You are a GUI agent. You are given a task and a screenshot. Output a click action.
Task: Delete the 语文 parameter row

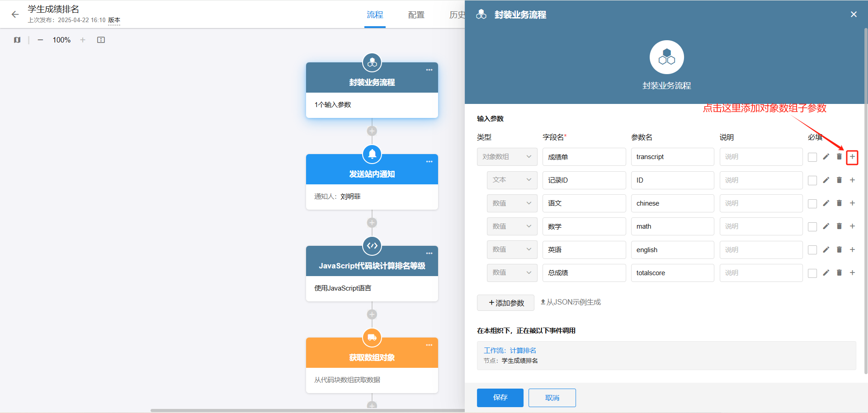pyautogui.click(x=839, y=203)
